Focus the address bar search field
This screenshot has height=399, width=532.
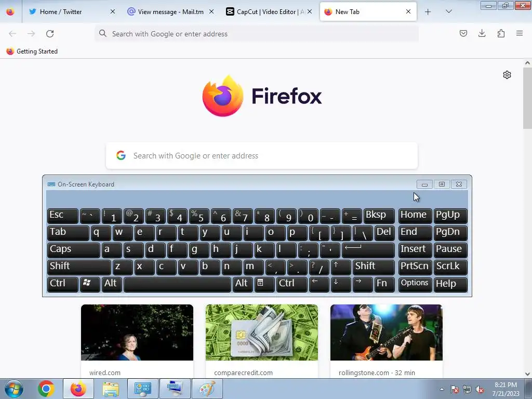tap(257, 34)
